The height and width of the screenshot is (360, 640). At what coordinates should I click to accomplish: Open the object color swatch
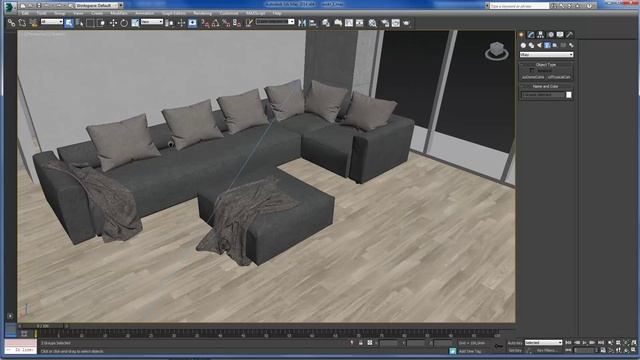[x=569, y=95]
